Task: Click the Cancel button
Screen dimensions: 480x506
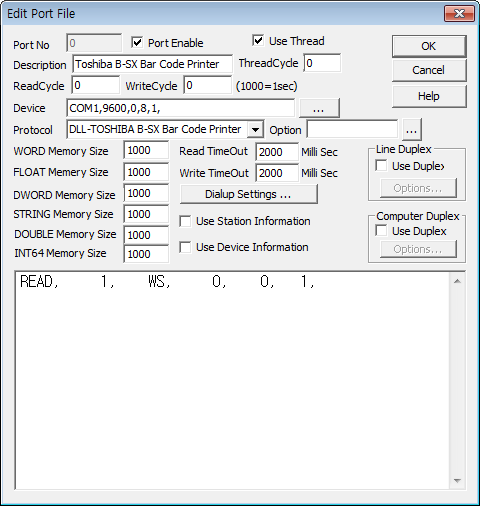Action: pos(429,70)
